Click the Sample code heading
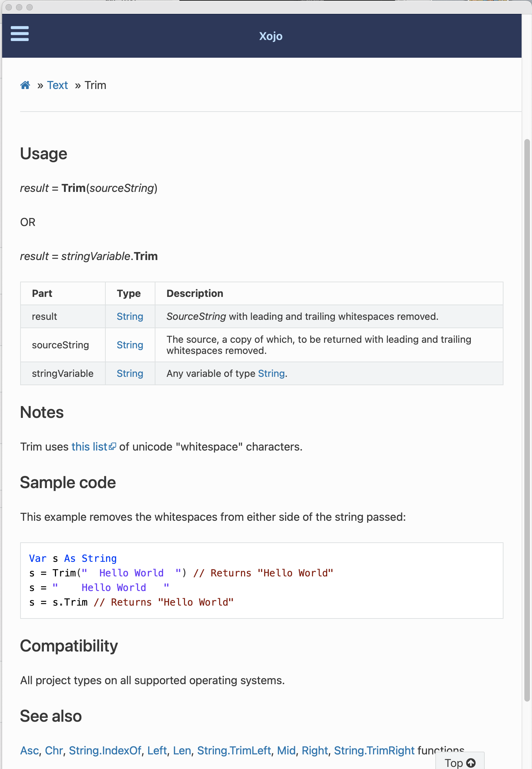This screenshot has width=532, height=769. (68, 483)
